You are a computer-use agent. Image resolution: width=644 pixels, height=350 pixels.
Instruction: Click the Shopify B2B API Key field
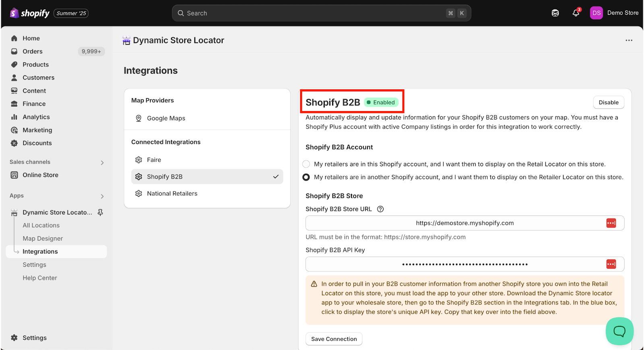click(464, 264)
